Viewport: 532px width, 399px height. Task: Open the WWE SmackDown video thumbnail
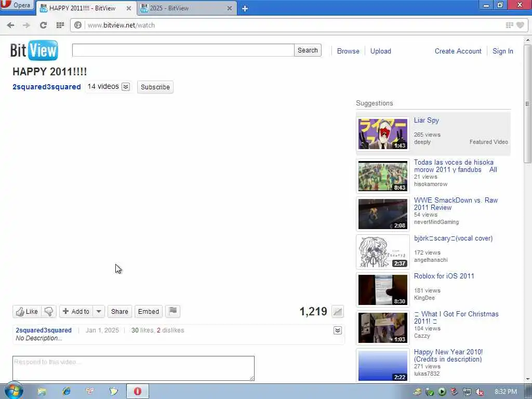click(383, 214)
